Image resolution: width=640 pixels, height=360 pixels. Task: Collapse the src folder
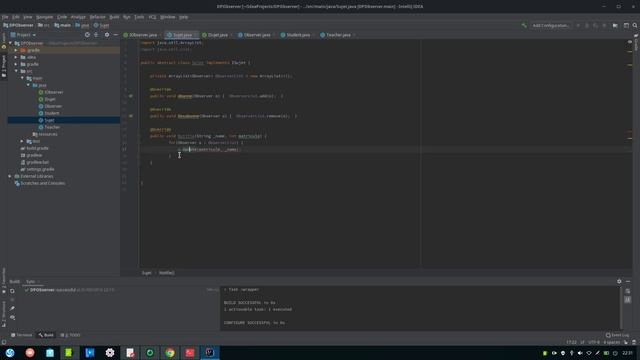coord(16,71)
